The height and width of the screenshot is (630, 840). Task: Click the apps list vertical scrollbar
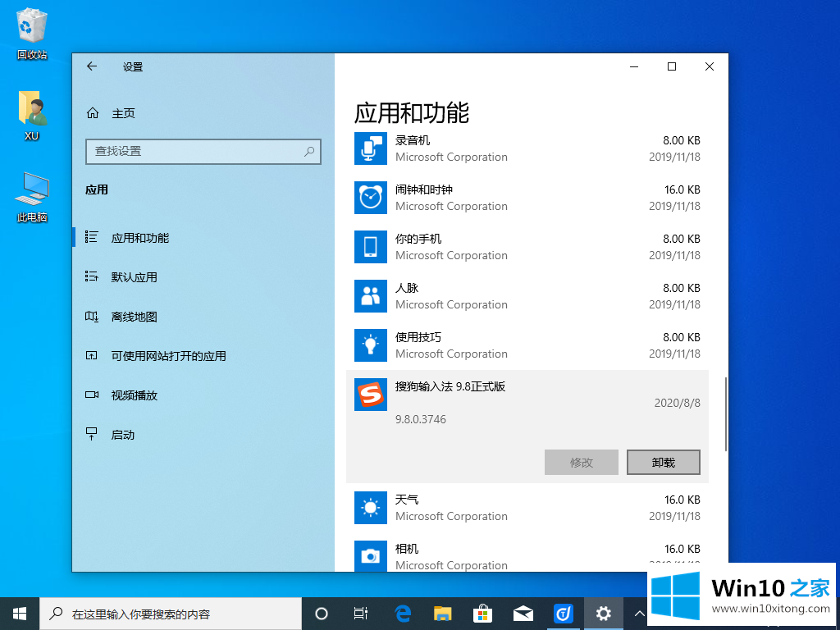(x=726, y=413)
